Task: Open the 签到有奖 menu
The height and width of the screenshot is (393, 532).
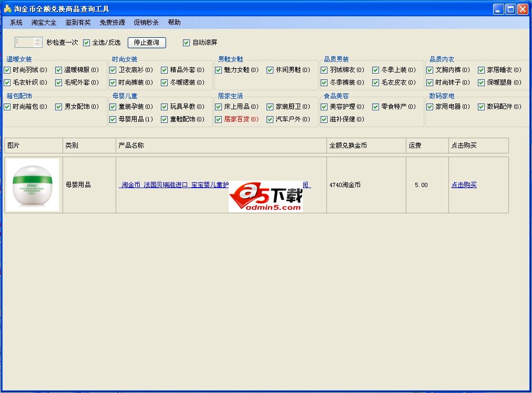Action: tap(78, 23)
